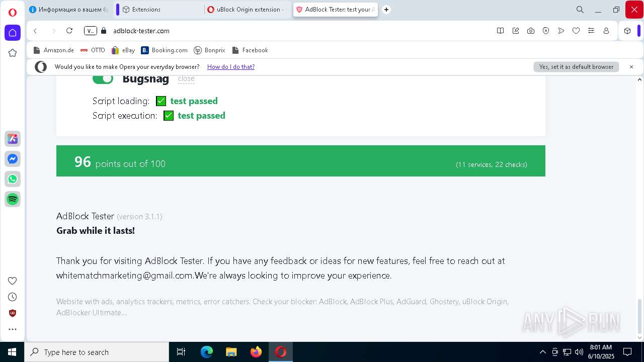Open the Opera main menu logo
Screen dimensions: 644x362
click(13, 13)
